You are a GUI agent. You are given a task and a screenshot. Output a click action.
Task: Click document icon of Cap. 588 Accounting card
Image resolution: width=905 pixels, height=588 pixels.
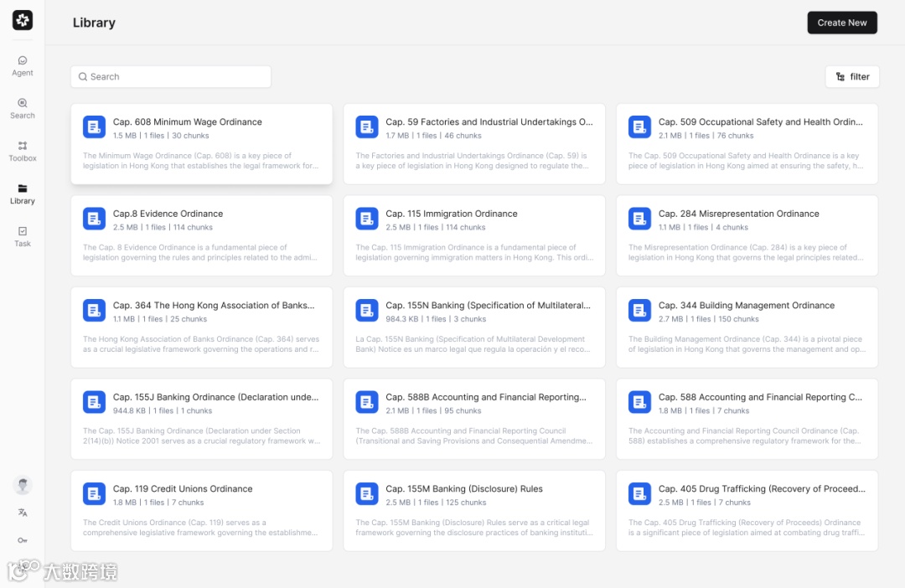tap(639, 402)
